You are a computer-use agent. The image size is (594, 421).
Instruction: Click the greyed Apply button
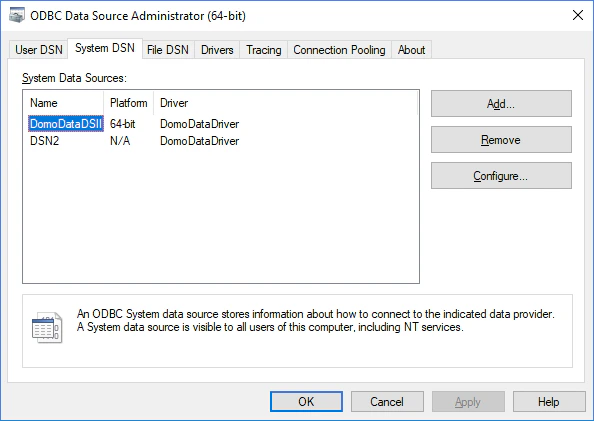[x=468, y=402]
